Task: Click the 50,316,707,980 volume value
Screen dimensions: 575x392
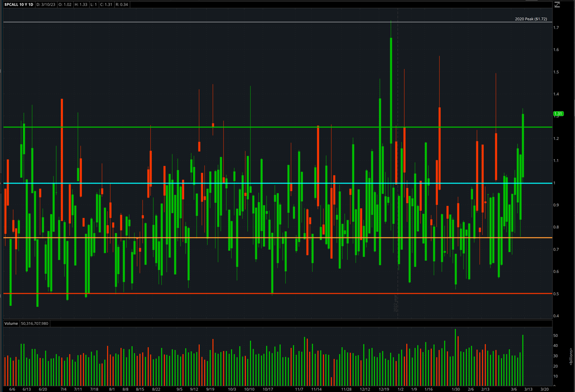Action: coord(34,324)
